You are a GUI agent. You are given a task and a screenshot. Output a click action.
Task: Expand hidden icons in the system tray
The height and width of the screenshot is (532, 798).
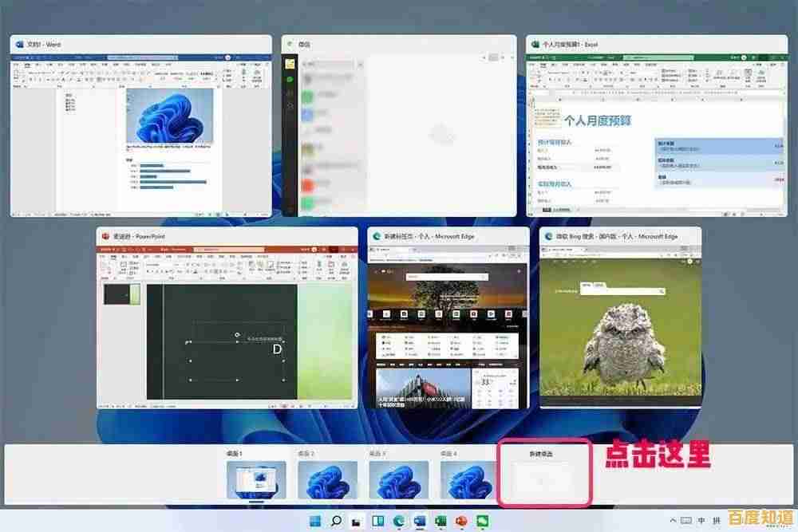(674, 520)
